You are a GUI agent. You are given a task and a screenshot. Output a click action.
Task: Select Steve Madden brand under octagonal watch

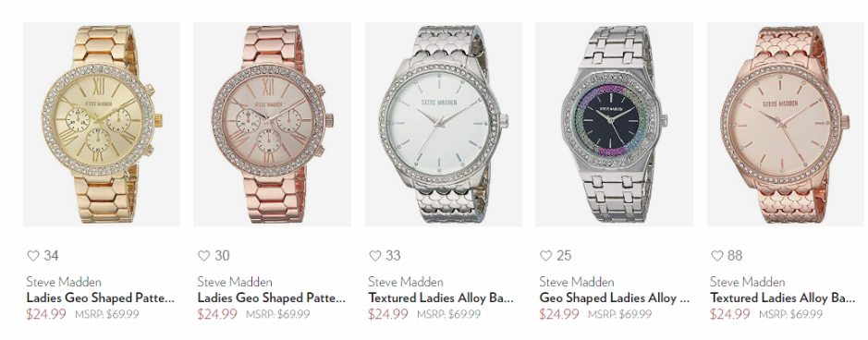coord(577,282)
